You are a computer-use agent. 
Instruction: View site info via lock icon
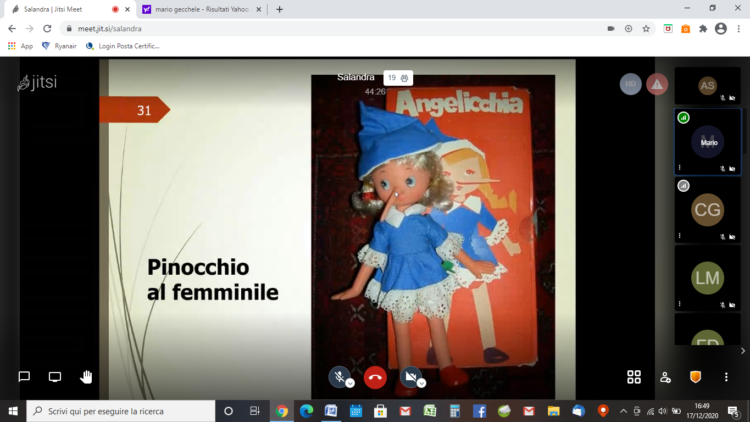69,29
